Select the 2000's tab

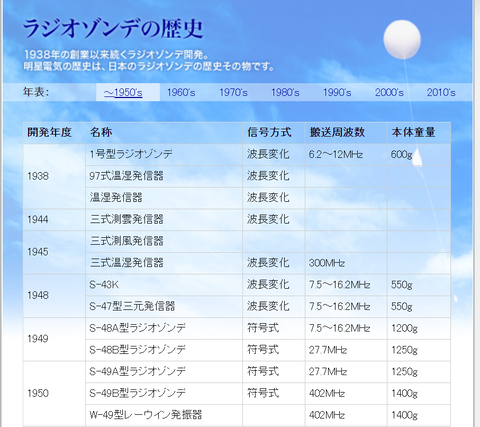(389, 92)
